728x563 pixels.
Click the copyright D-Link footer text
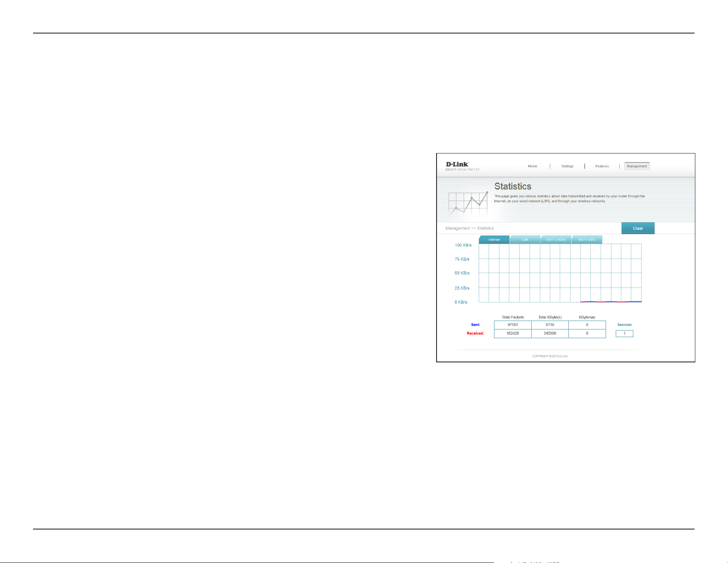[x=550, y=356]
